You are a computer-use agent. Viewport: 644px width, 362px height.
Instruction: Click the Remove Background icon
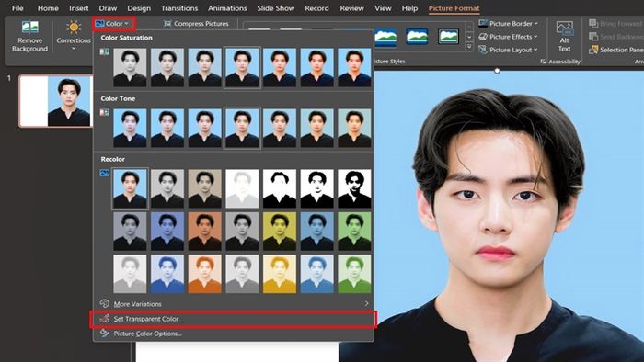coord(30,28)
